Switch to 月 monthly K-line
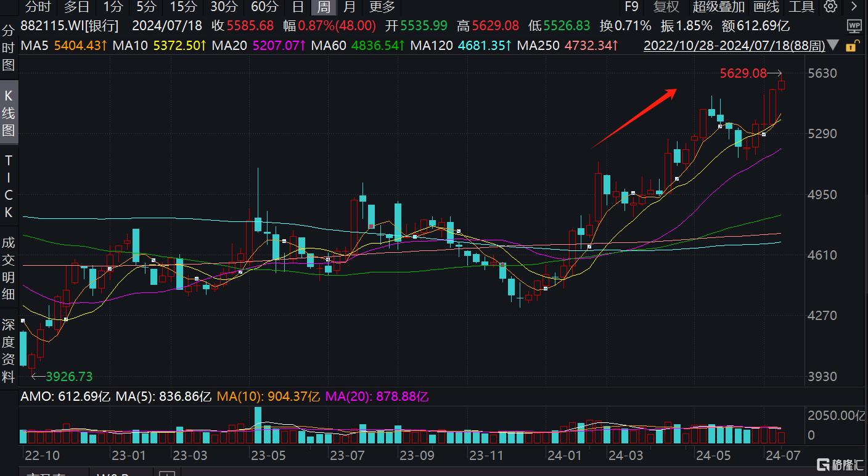 tap(350, 7)
